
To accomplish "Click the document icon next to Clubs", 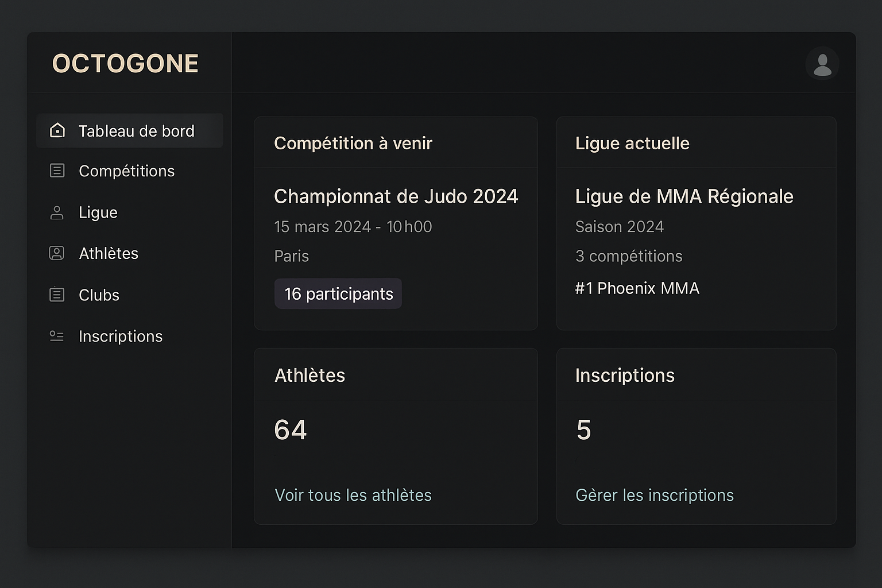I will [x=57, y=295].
